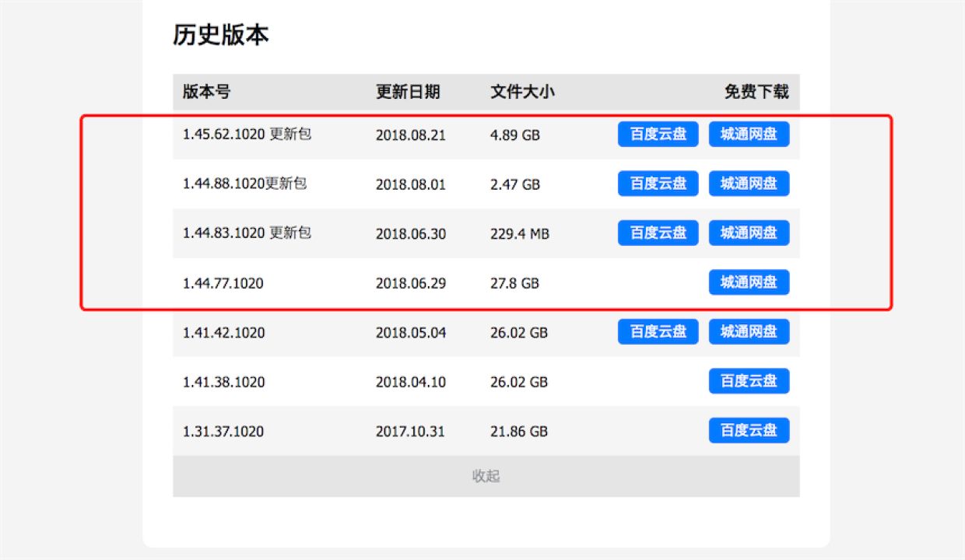This screenshot has height=560, width=965.
Task: Click 百度云盘 for 1.44.88.1020更新包
Action: point(658,184)
